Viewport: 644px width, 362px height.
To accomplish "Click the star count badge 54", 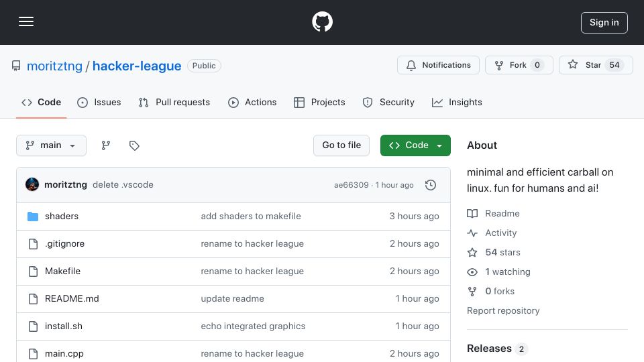I will pos(614,65).
